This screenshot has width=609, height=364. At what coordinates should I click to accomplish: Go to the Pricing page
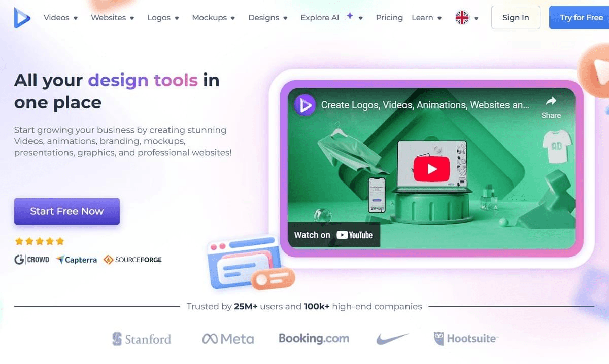389,18
